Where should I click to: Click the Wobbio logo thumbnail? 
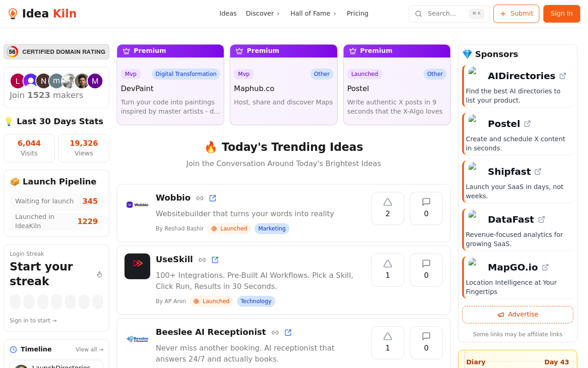point(137,205)
